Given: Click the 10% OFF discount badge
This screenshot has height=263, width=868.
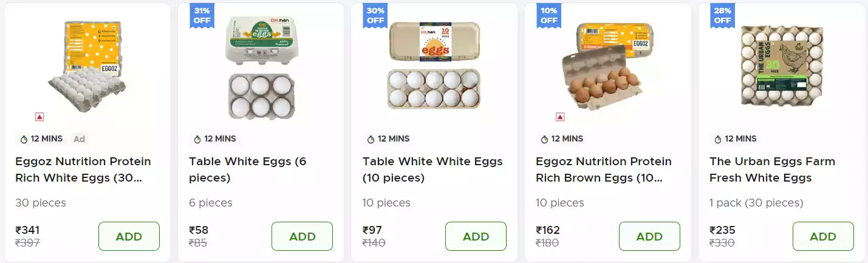Looking at the screenshot, I should pyautogui.click(x=548, y=15).
